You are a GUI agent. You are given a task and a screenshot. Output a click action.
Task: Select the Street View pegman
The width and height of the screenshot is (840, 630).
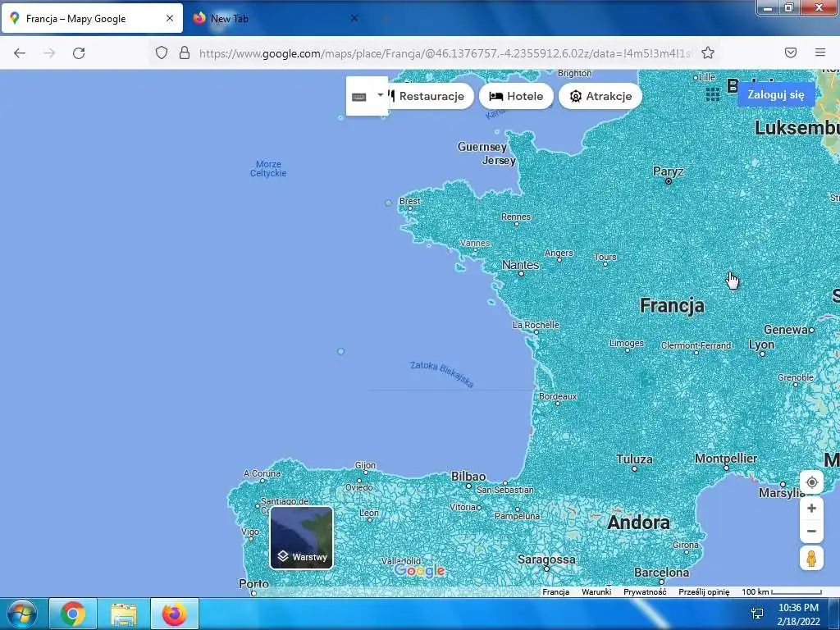point(811,558)
